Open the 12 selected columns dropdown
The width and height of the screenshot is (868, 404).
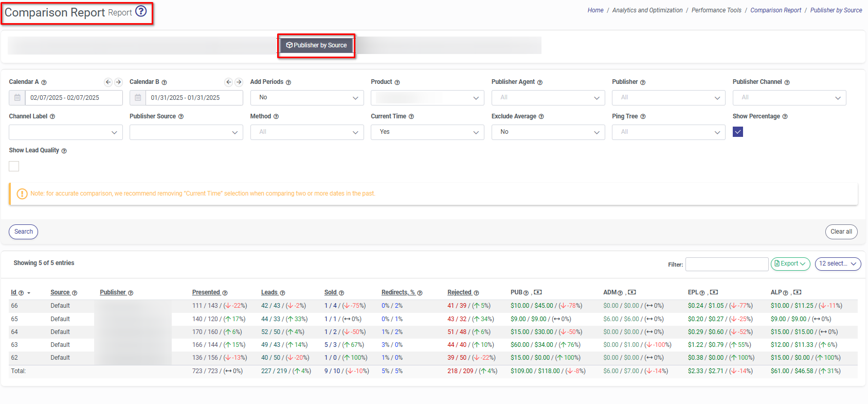838,264
